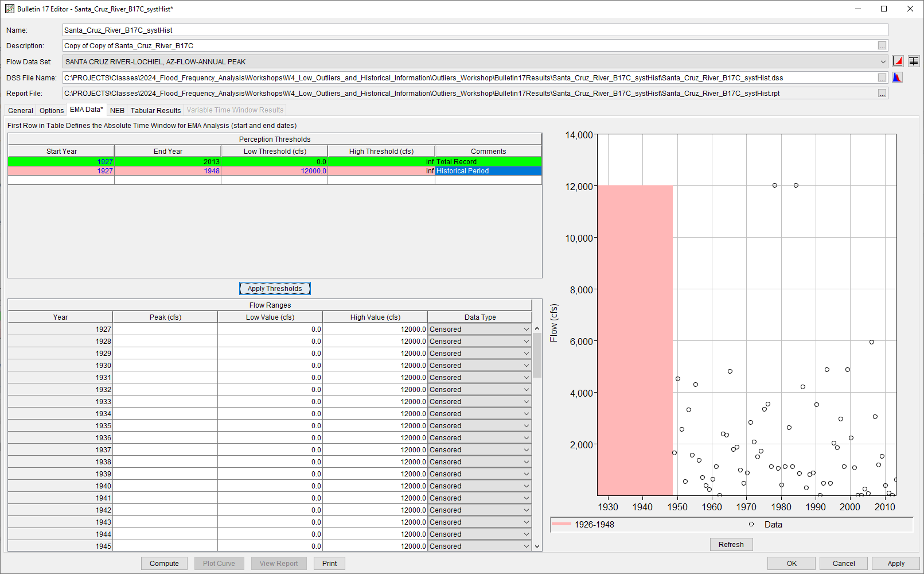Open Data Type dropdown for year 1941
Viewport: 924px width, 574px height.
(x=527, y=498)
